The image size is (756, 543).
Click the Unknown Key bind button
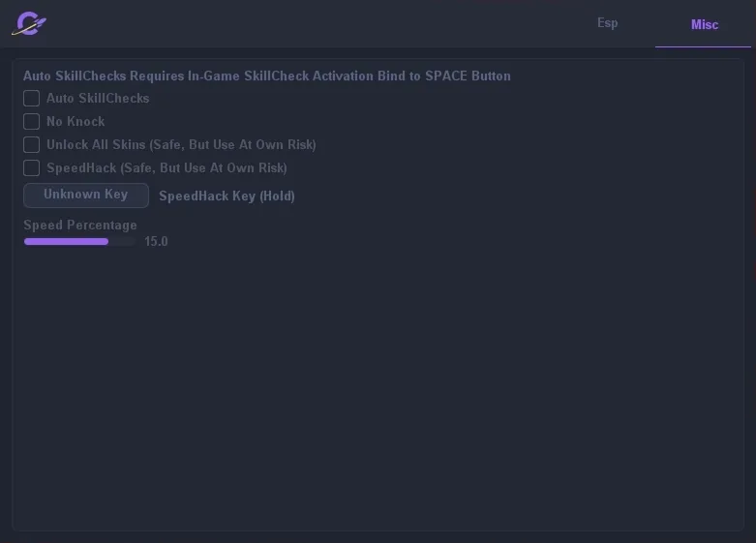tap(86, 196)
